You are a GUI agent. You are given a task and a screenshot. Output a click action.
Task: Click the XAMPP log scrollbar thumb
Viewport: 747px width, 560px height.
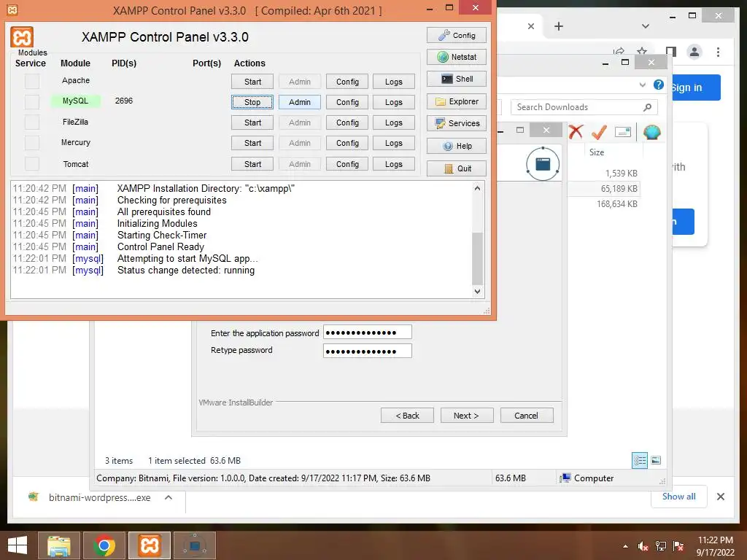coord(477,258)
